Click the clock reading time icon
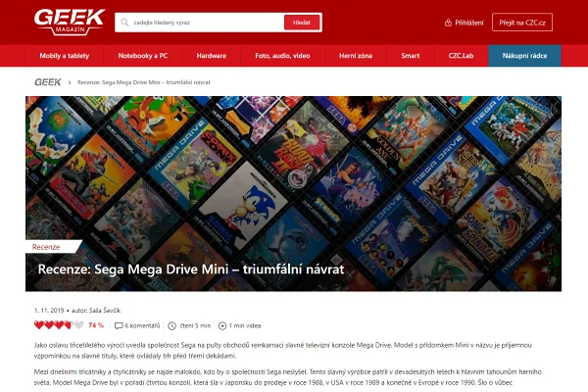This screenshot has height=392, width=588. click(171, 325)
